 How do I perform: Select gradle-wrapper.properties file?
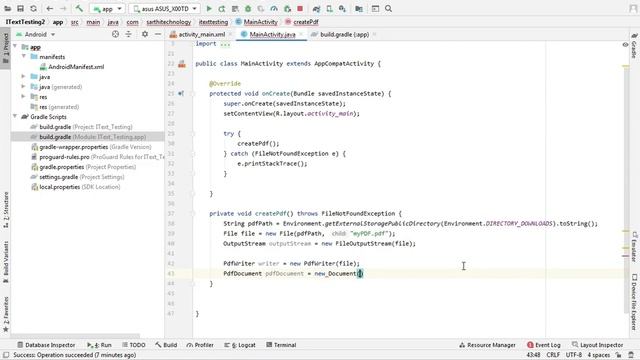(x=91, y=147)
